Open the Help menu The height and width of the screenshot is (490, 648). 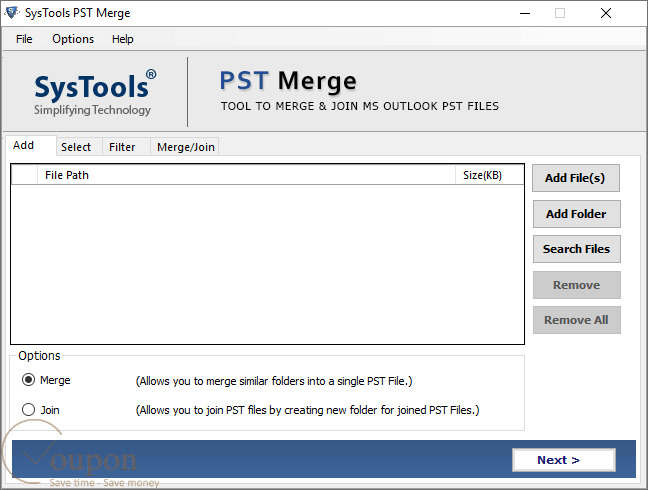[123, 39]
